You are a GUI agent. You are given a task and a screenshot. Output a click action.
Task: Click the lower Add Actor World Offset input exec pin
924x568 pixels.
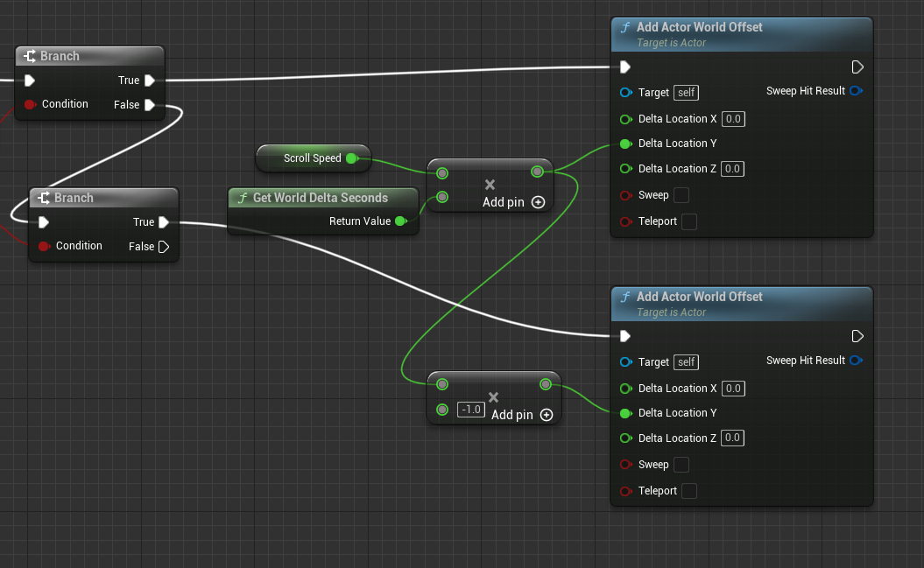(x=625, y=336)
